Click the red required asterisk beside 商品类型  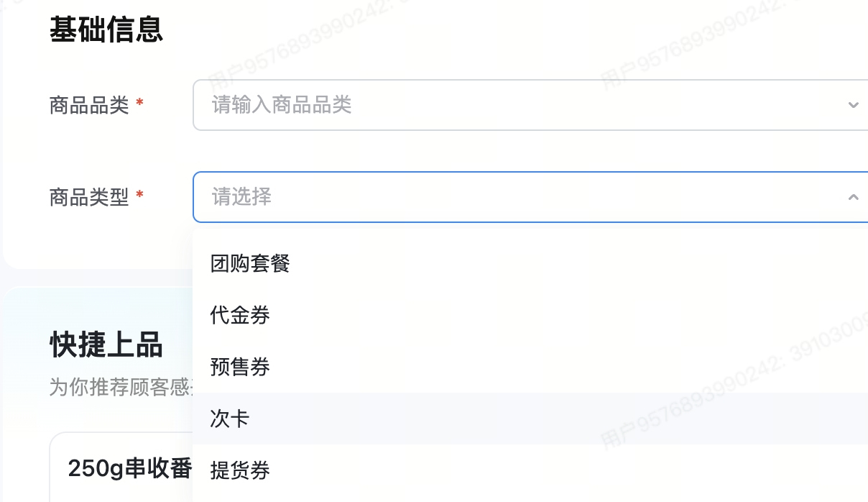[139, 195]
